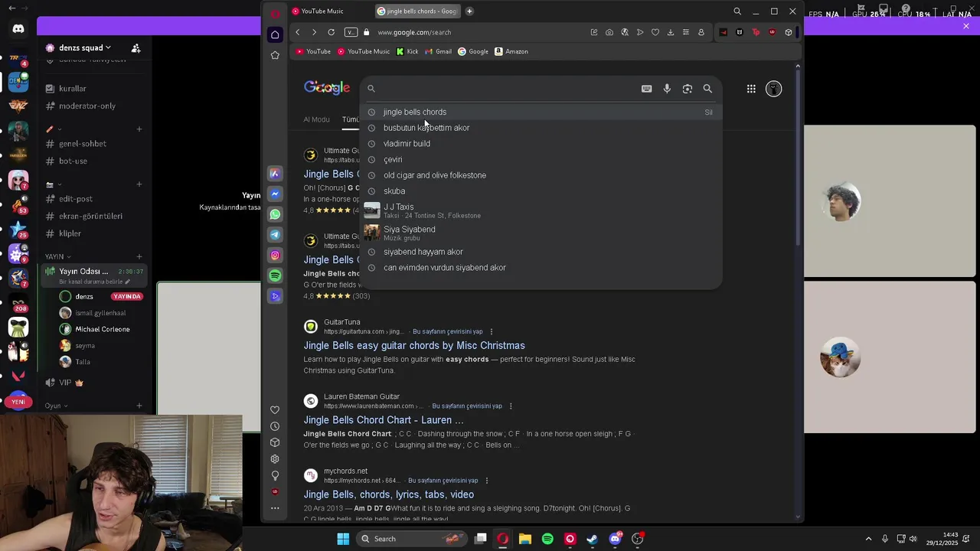Open Telegram in Opera sidebar
Viewport: 980px width, 551px height.
coord(275,235)
